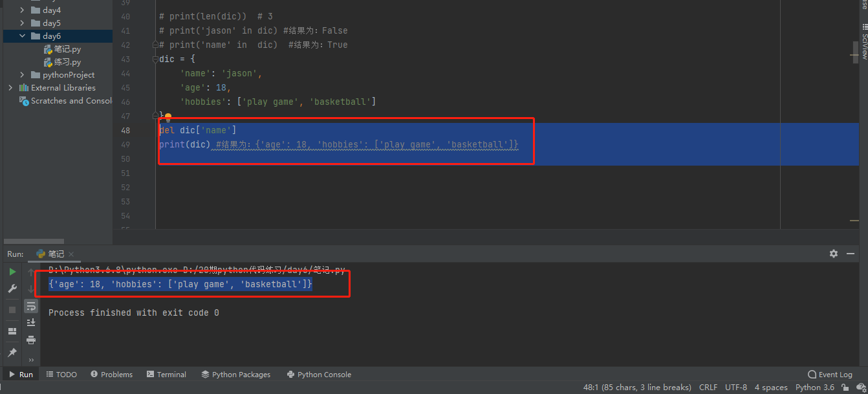Click the 'hobbies' list line in editor
Screen dimensions: 868x394
tap(278, 102)
